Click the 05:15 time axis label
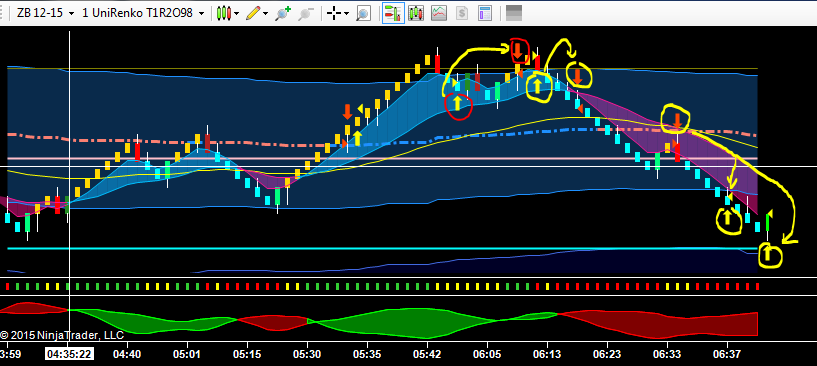This screenshot has width=817, height=366. 247,355
